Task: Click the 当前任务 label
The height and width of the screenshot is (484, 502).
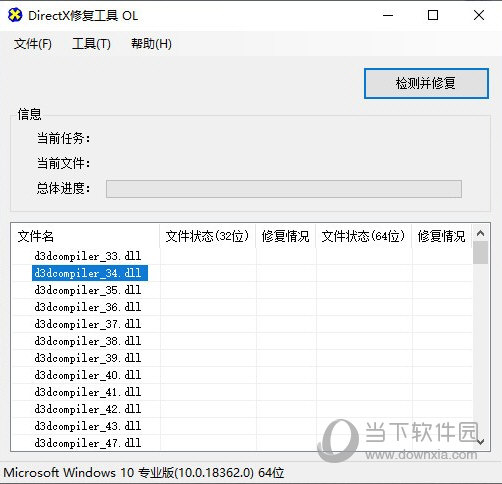Action: (63, 138)
